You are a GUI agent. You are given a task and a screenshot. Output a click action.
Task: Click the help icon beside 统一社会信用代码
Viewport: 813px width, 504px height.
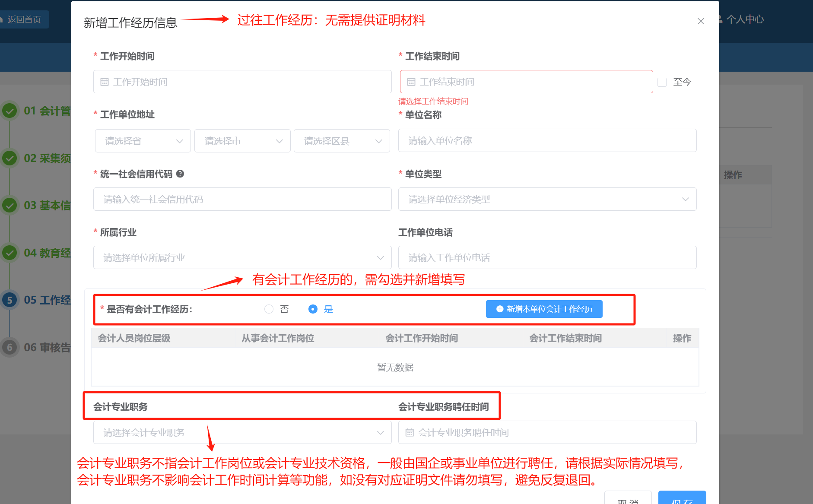pos(180,174)
